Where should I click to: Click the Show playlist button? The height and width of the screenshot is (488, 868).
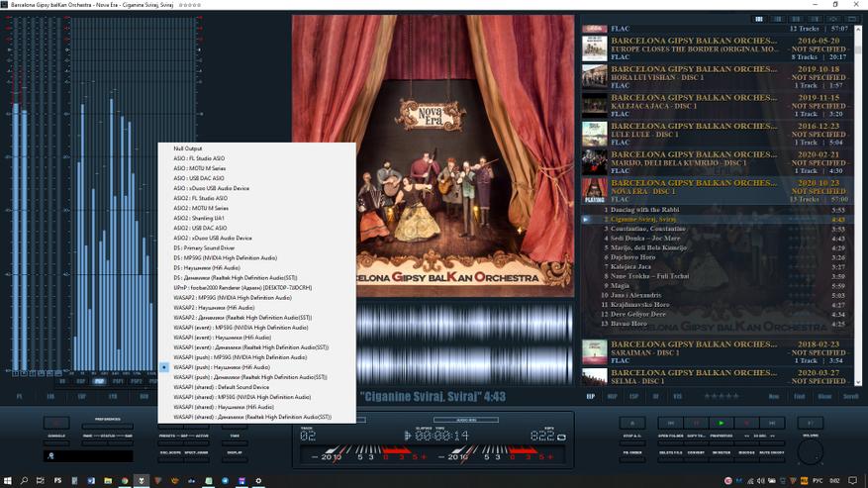825,397
